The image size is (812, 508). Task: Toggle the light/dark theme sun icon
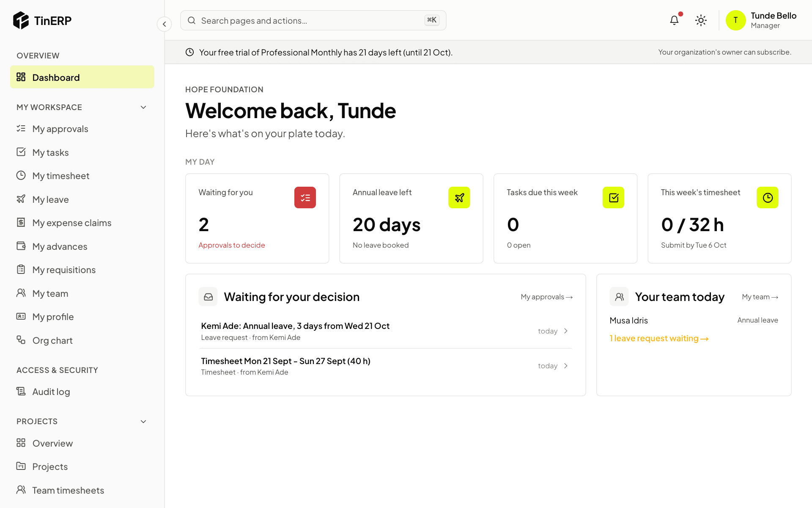click(701, 20)
